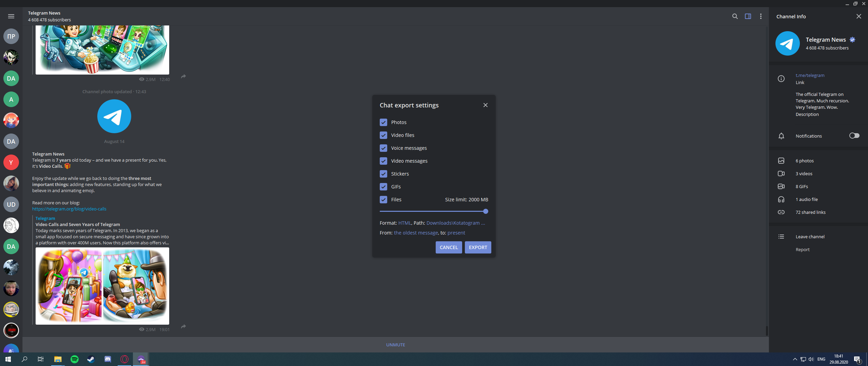Click the chat scrollbar thumb
868x366 pixels.
(767, 330)
